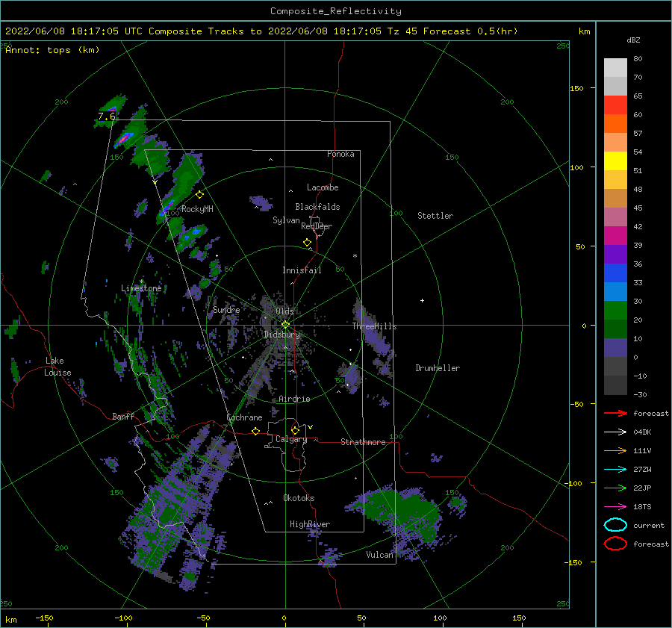Image resolution: width=672 pixels, height=628 pixels.
Task: Click the Drumheller town label
Action: click(x=438, y=368)
